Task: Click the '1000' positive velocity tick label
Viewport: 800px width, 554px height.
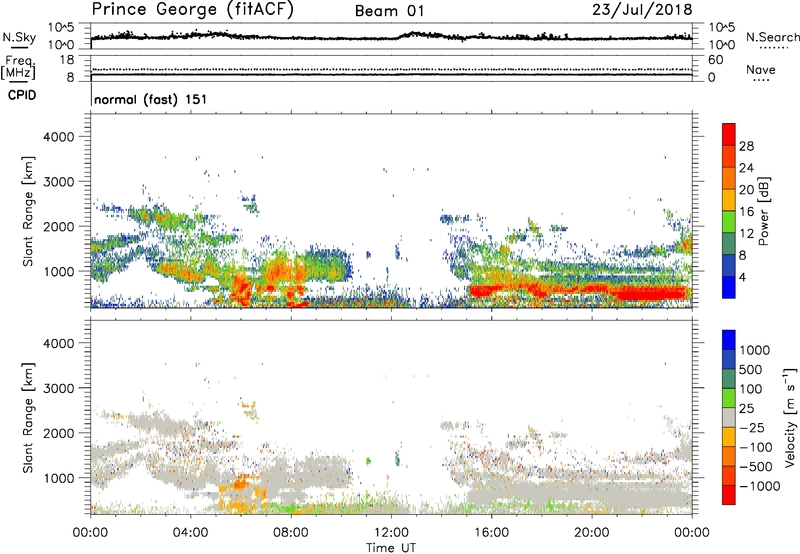Action: pyautogui.click(x=755, y=350)
